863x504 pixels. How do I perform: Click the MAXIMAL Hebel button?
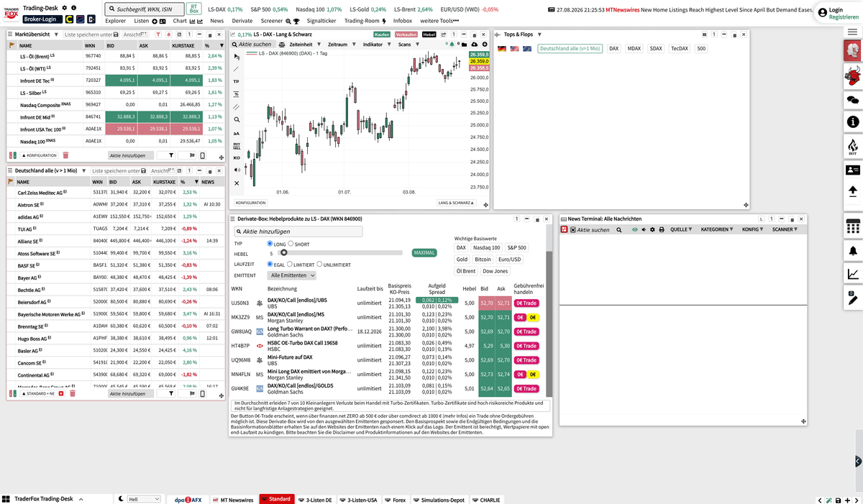click(x=424, y=253)
